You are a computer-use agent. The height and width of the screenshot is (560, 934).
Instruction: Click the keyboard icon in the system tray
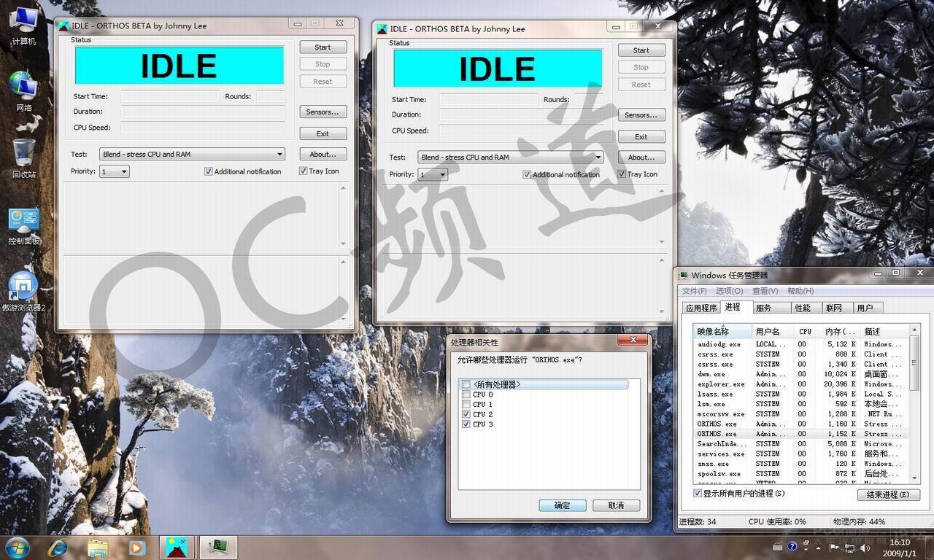tap(779, 546)
